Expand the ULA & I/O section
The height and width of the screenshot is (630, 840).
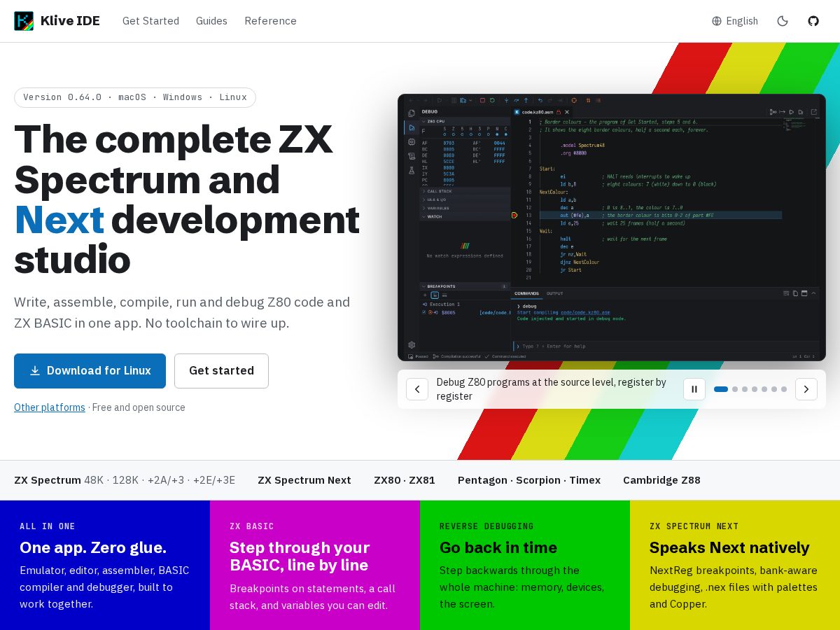(x=465, y=199)
